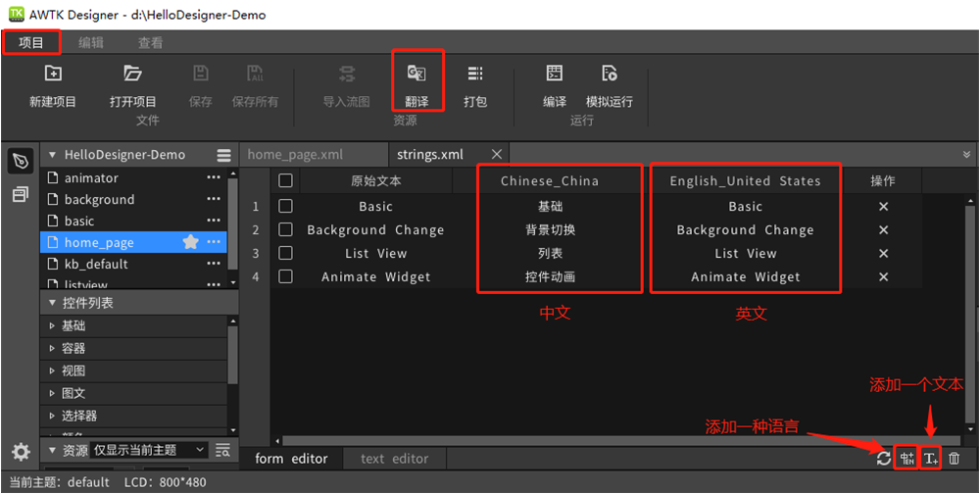Click the Save All (保存所有) icon

pyautogui.click(x=255, y=74)
